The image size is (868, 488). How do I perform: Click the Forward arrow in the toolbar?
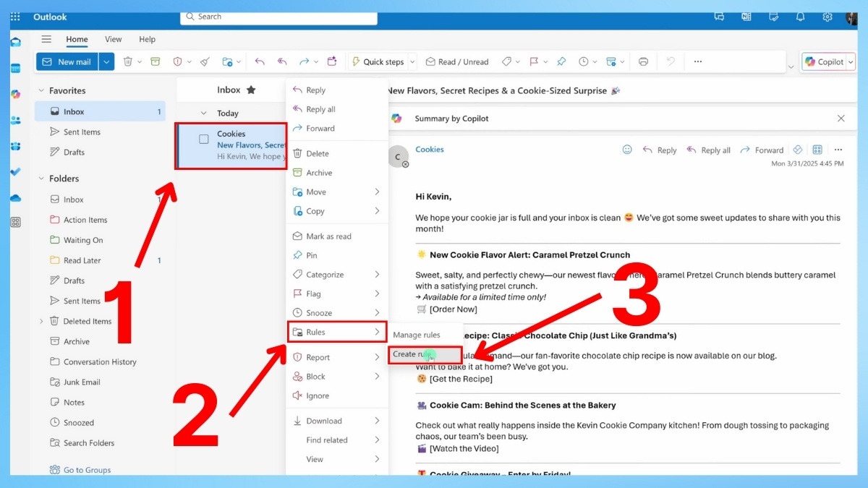coord(305,61)
